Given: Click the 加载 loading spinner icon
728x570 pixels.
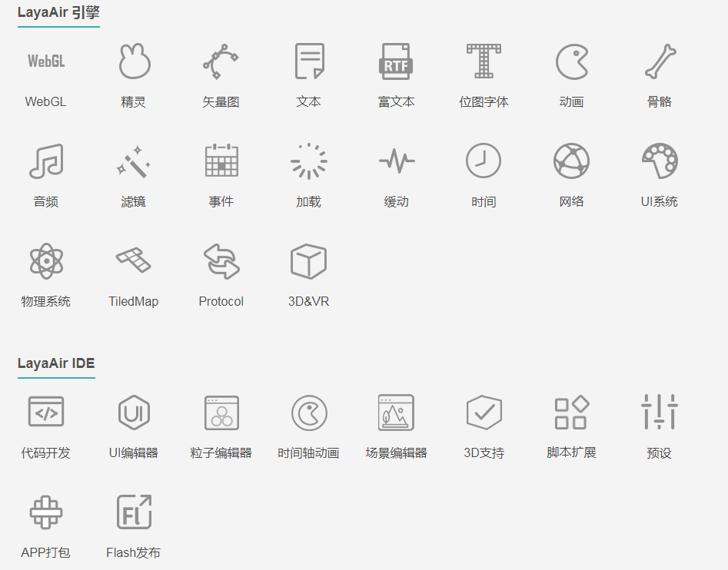Looking at the screenshot, I should (309, 161).
